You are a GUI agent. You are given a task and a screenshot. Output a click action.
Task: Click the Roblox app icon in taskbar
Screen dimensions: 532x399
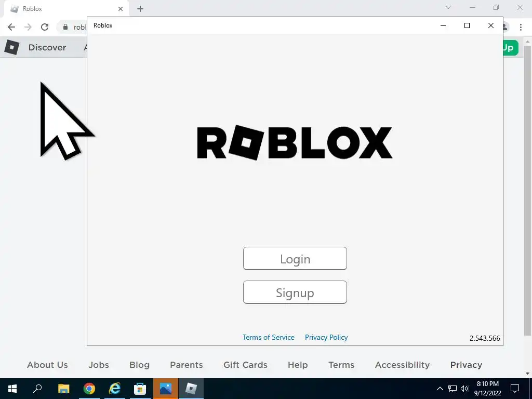tap(191, 389)
